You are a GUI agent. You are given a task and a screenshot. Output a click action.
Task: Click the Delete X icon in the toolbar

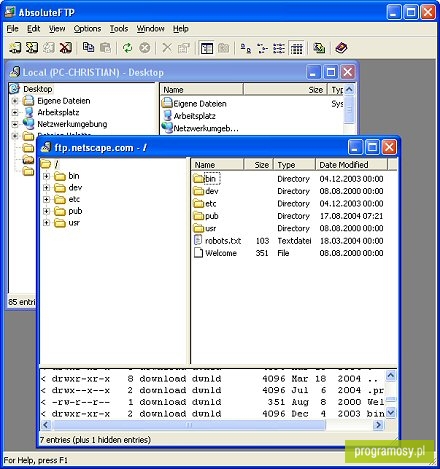167,48
